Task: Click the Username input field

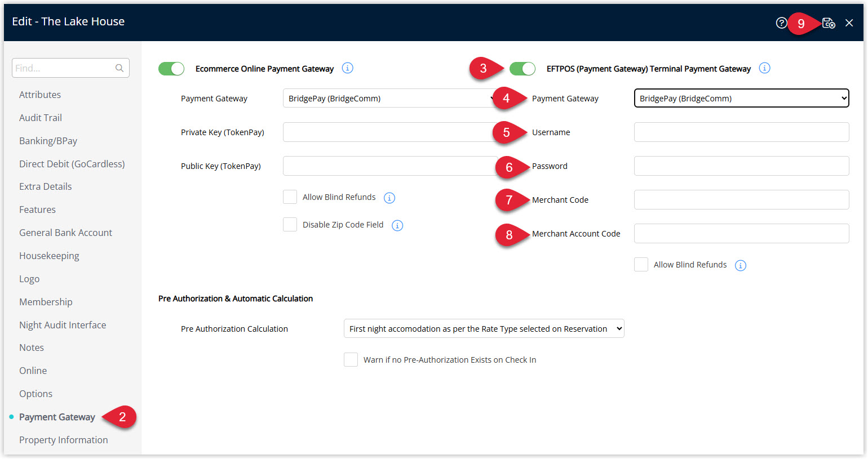Action: coord(741,132)
